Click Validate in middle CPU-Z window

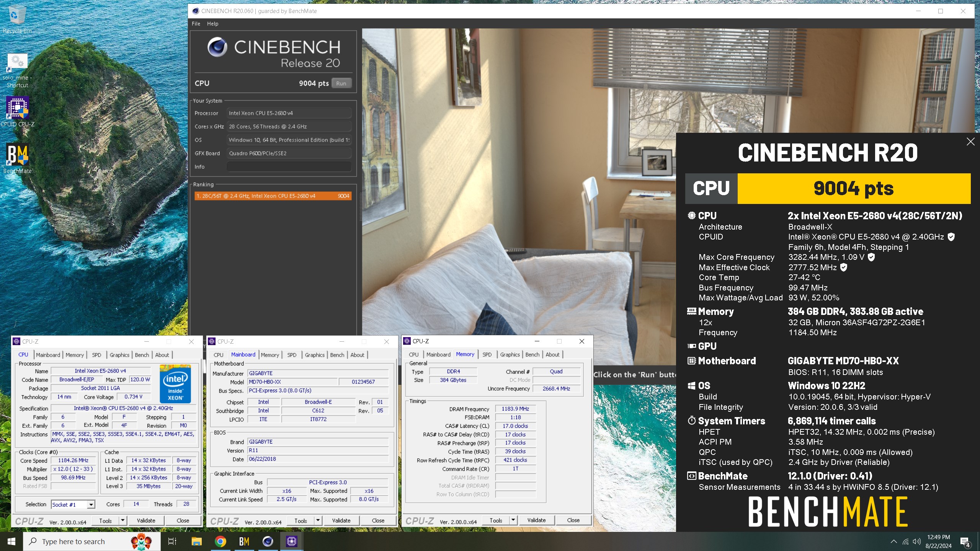[x=341, y=521]
